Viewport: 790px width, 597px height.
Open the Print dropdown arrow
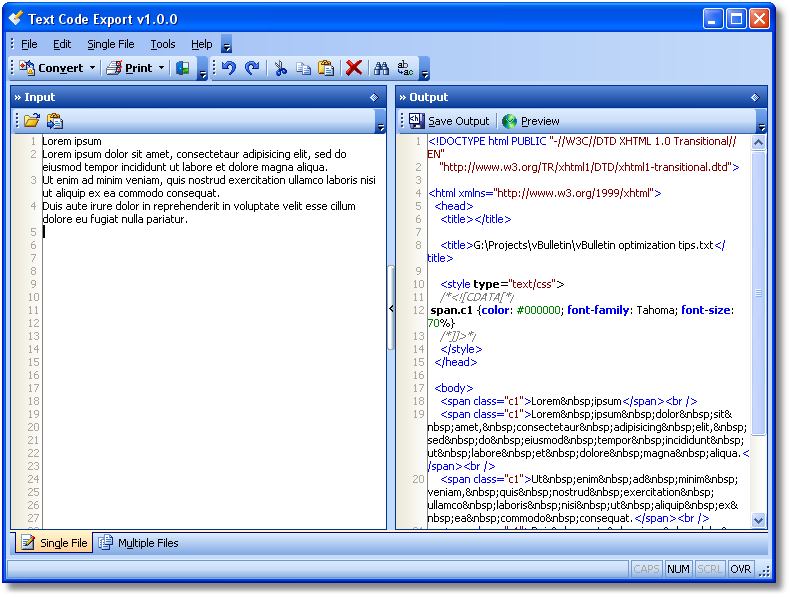[x=161, y=68]
